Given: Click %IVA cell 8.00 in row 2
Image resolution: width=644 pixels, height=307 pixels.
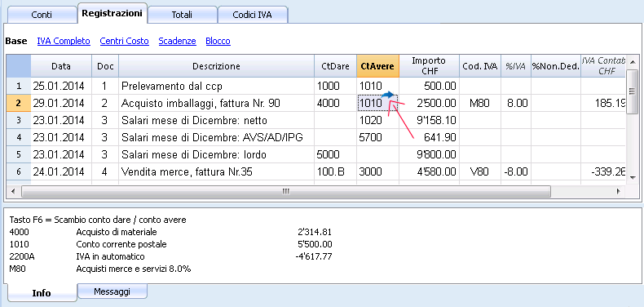Looking at the screenshot, I should [x=516, y=104].
